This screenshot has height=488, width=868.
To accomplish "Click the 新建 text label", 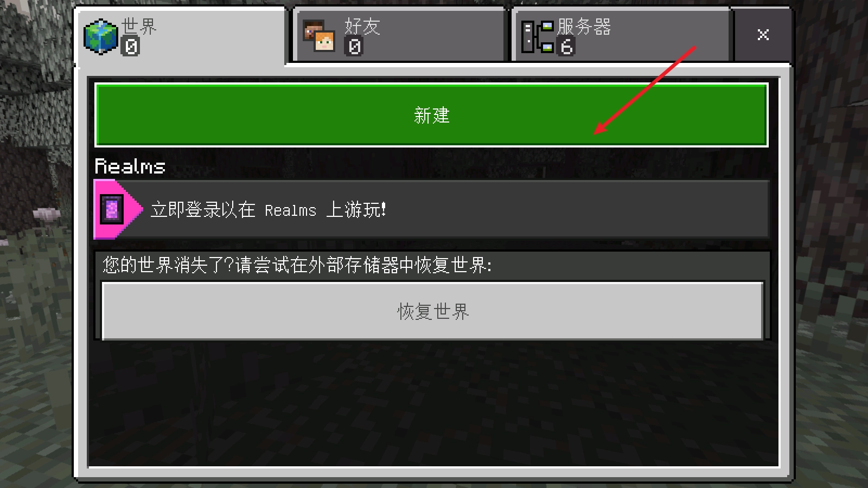I will tap(432, 115).
